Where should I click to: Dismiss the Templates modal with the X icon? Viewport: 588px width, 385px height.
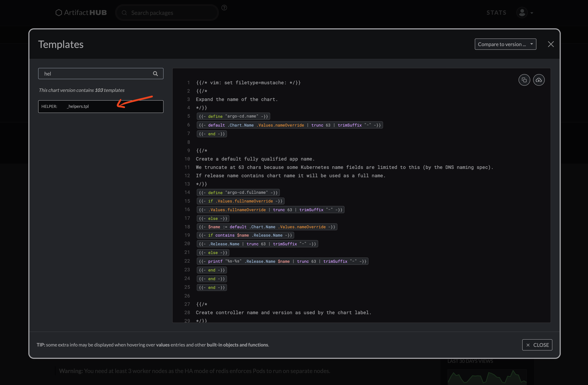[x=551, y=44]
